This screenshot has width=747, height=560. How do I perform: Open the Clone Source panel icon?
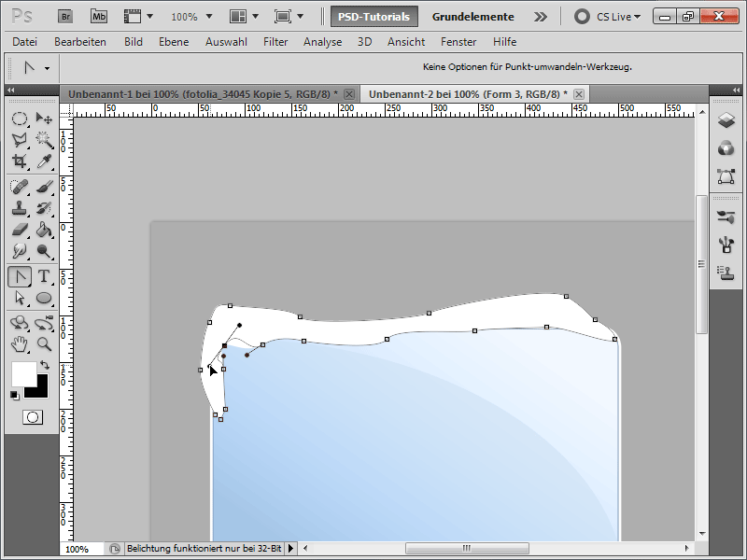click(x=726, y=273)
